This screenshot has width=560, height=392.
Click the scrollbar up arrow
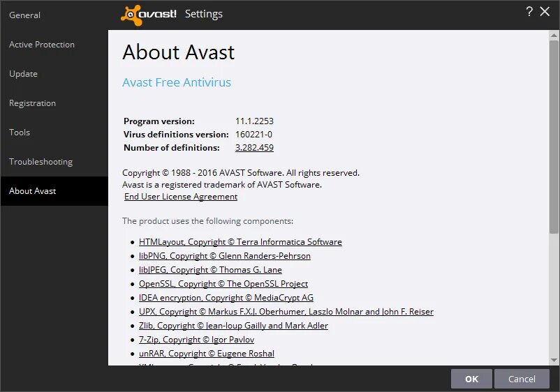pyautogui.click(x=554, y=36)
